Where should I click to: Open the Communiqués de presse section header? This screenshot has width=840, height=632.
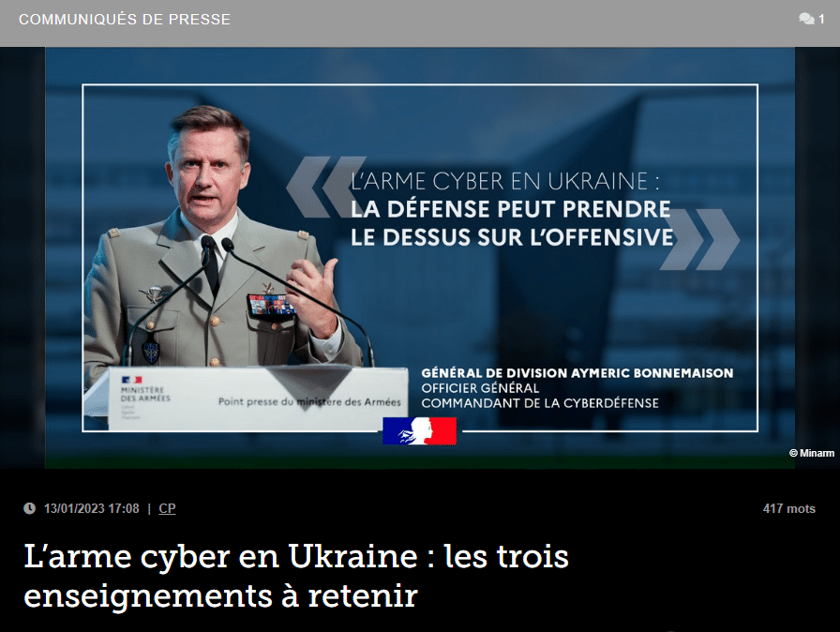(x=125, y=20)
